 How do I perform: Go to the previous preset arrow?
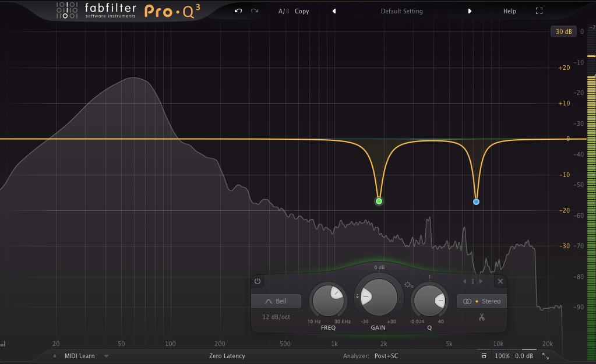[x=334, y=11]
